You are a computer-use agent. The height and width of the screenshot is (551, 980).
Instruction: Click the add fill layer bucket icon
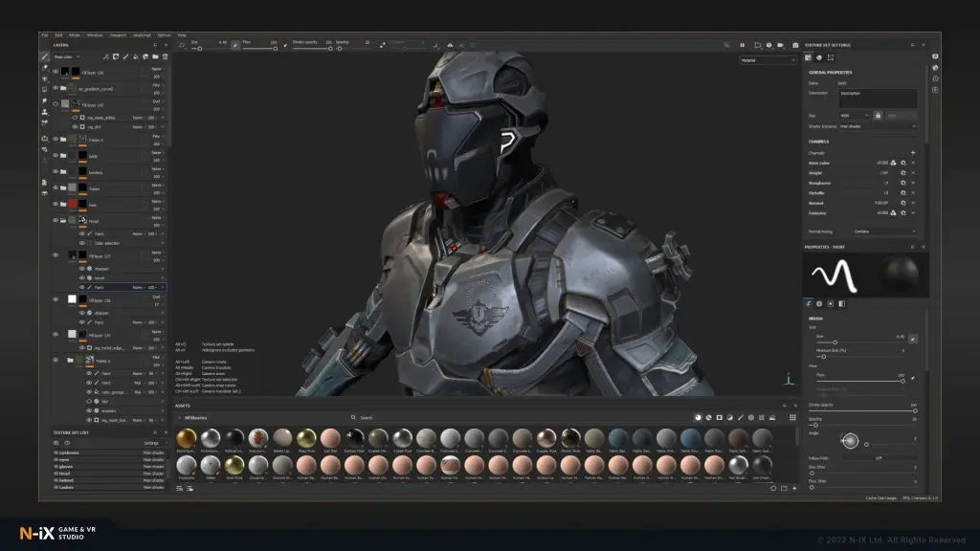click(134, 56)
